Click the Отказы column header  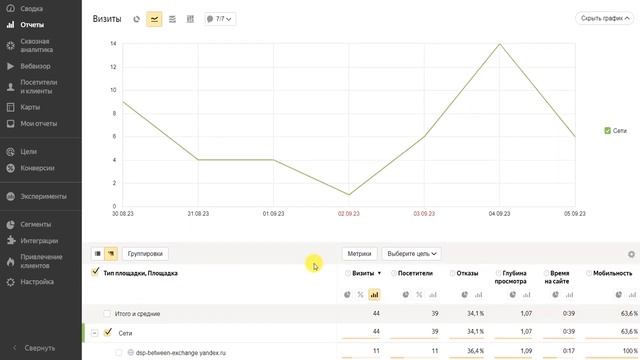467,273
